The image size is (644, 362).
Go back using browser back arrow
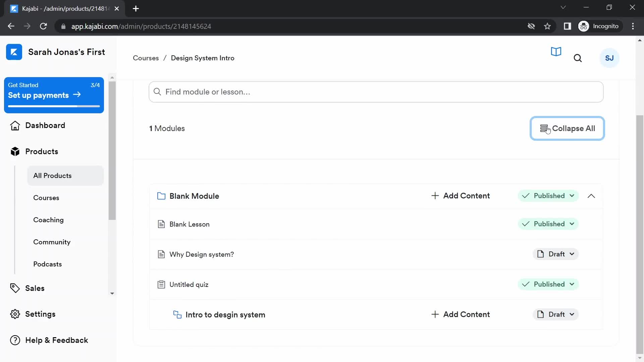[x=11, y=26]
